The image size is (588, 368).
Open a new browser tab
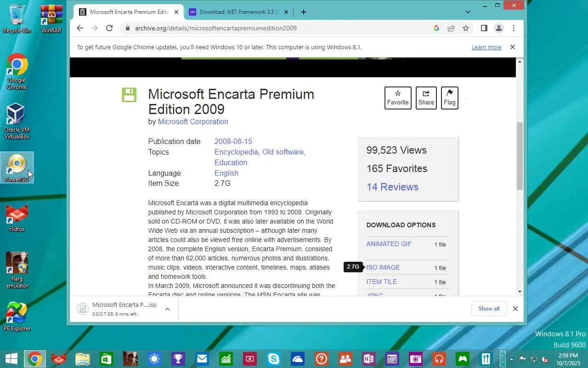point(303,12)
